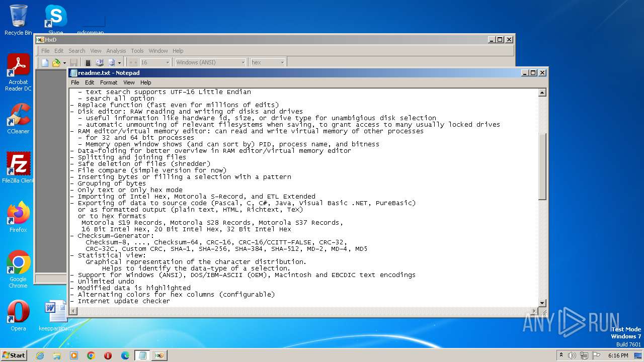Open HxD Analysis menu
Viewport: 644px width, 362px height.
point(116,51)
